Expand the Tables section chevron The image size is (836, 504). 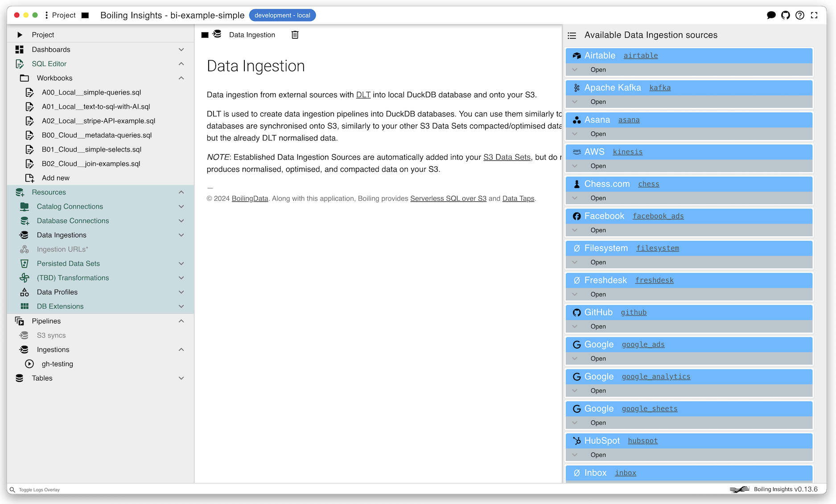181,378
